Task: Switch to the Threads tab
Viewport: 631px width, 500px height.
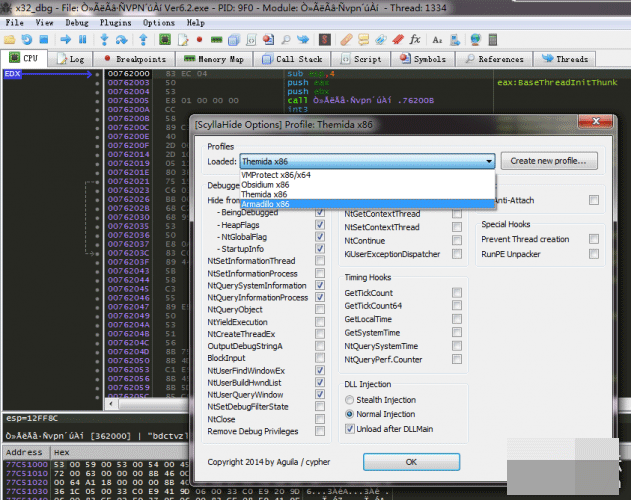Action: pyautogui.click(x=565, y=59)
